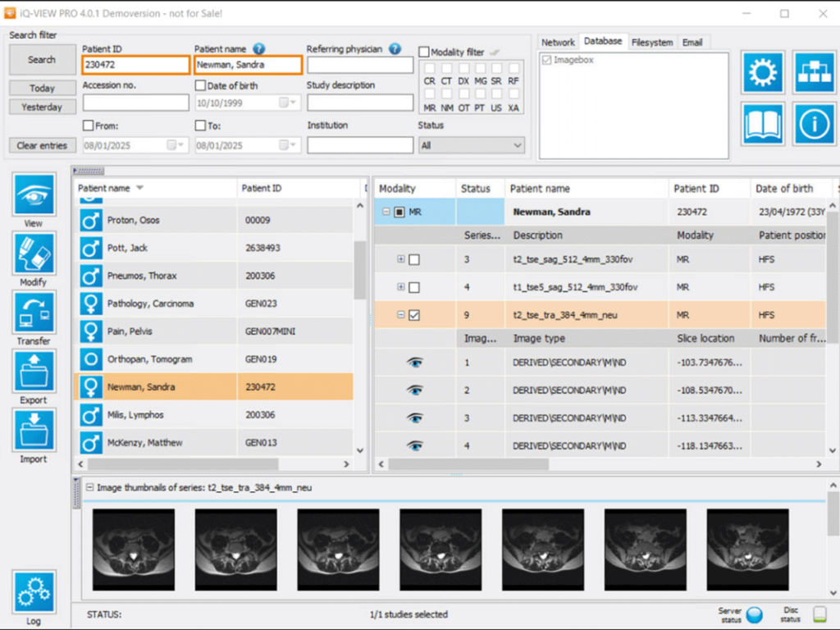Viewport: 840px width, 630px height.
Task: Expand series 3 row
Action: click(400, 258)
